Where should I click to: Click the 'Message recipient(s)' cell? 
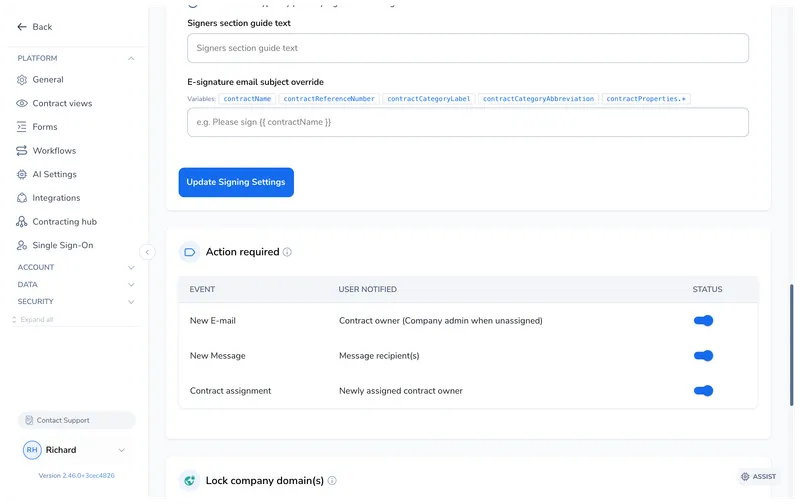pyautogui.click(x=379, y=356)
